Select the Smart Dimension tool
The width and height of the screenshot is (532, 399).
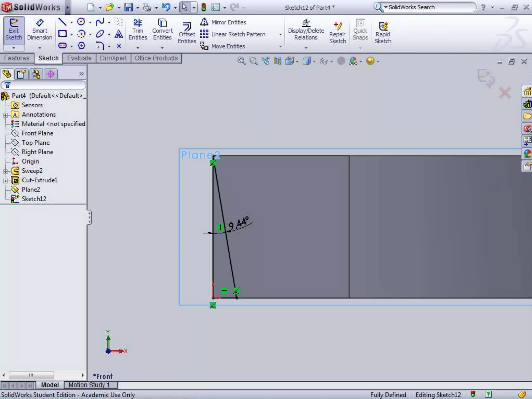(x=39, y=29)
